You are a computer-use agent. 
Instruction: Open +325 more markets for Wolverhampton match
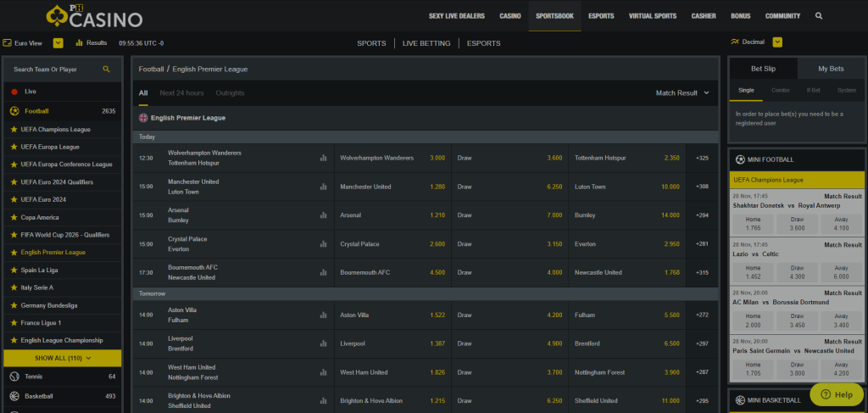click(702, 158)
